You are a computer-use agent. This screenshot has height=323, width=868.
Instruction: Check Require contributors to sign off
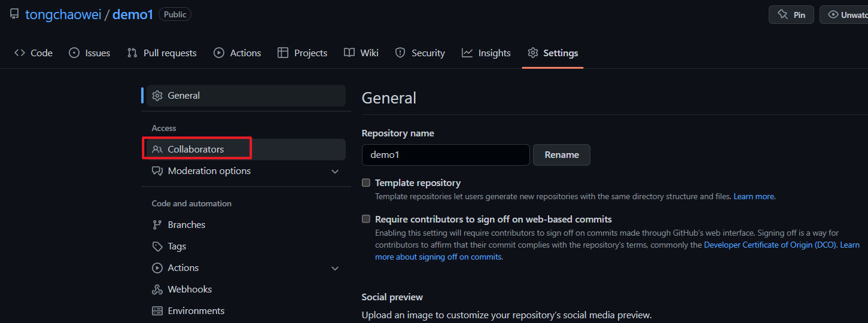point(366,220)
